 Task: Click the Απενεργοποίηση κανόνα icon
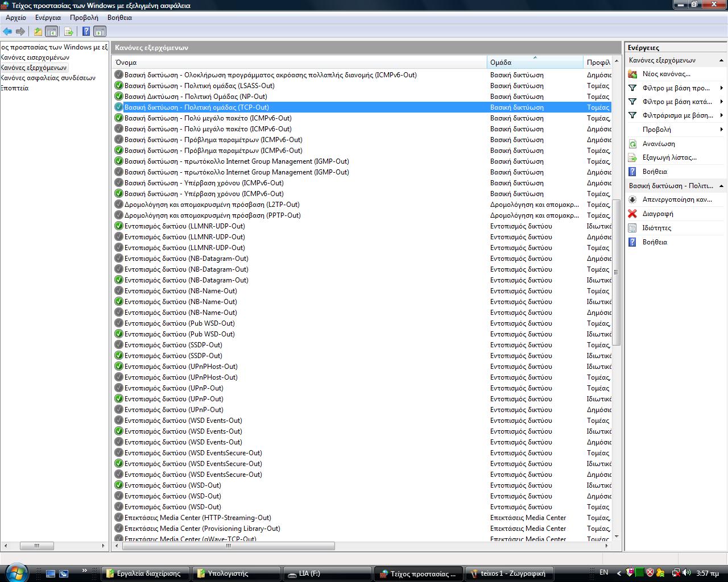coord(632,199)
